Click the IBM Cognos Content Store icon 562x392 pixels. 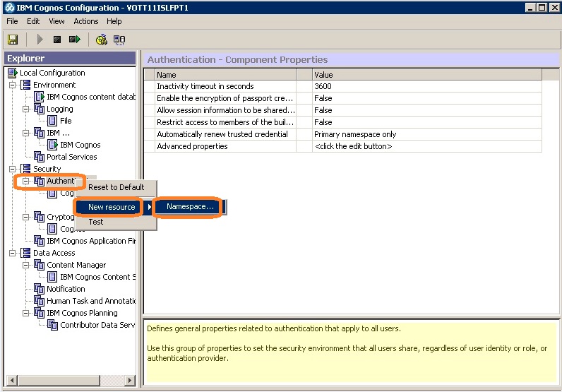52,277
